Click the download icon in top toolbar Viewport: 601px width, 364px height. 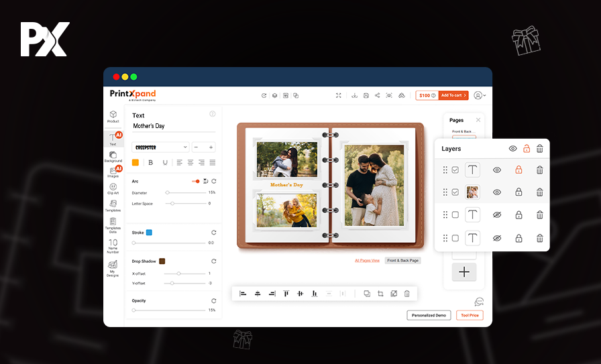tap(354, 96)
